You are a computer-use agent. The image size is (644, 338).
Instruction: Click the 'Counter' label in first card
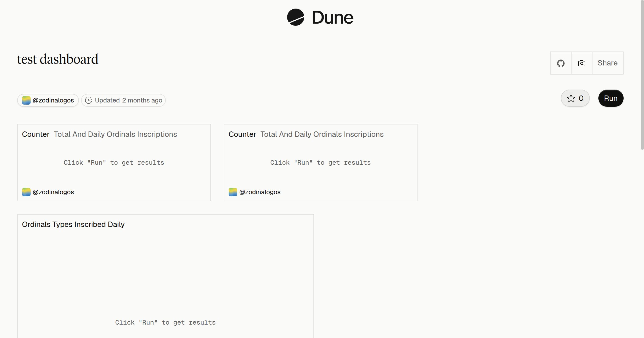[36, 134]
